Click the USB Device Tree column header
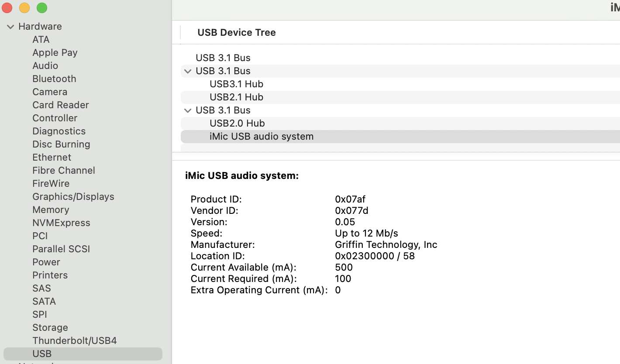Viewport: 620px width, 364px height. [237, 32]
